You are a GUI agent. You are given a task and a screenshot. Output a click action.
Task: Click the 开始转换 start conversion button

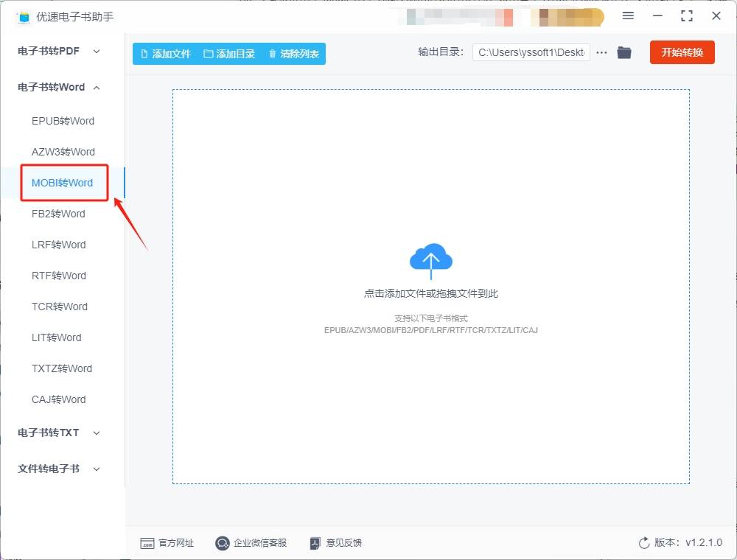coord(682,52)
